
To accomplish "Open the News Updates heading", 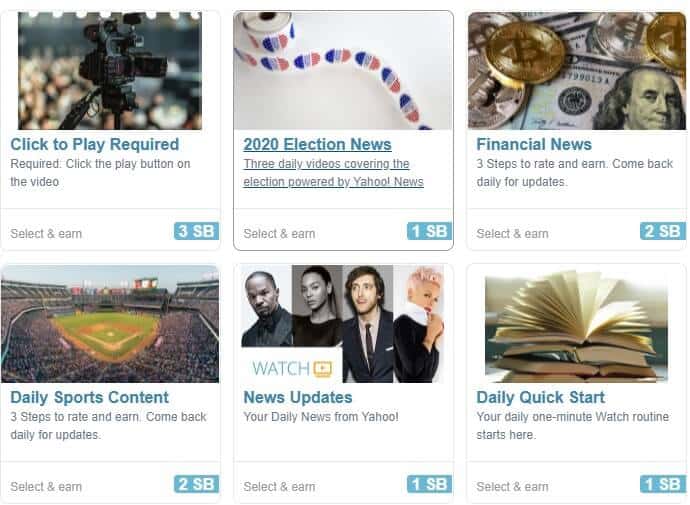I will click(x=298, y=397).
